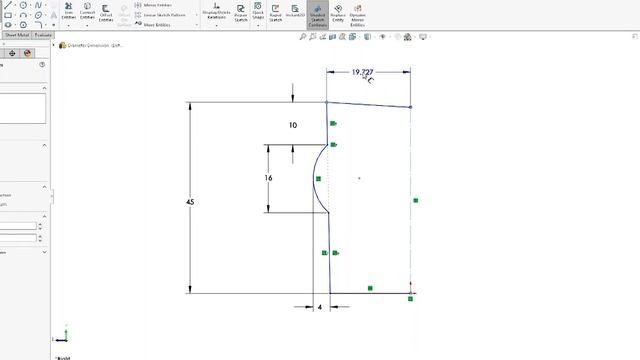Screen dimensions: 640x360
Task: Click the Section View icon
Action: click(x=332, y=37)
